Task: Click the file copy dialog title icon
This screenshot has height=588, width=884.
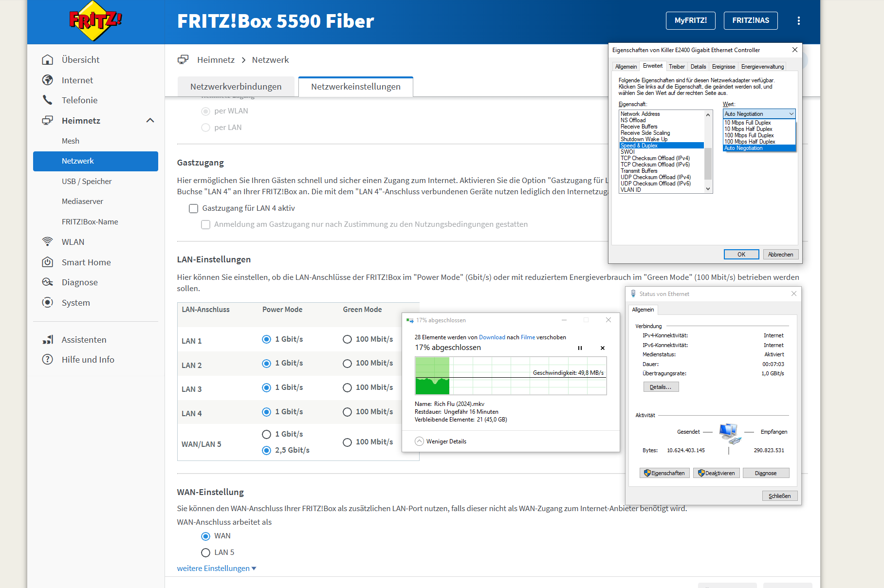Action: [410, 320]
